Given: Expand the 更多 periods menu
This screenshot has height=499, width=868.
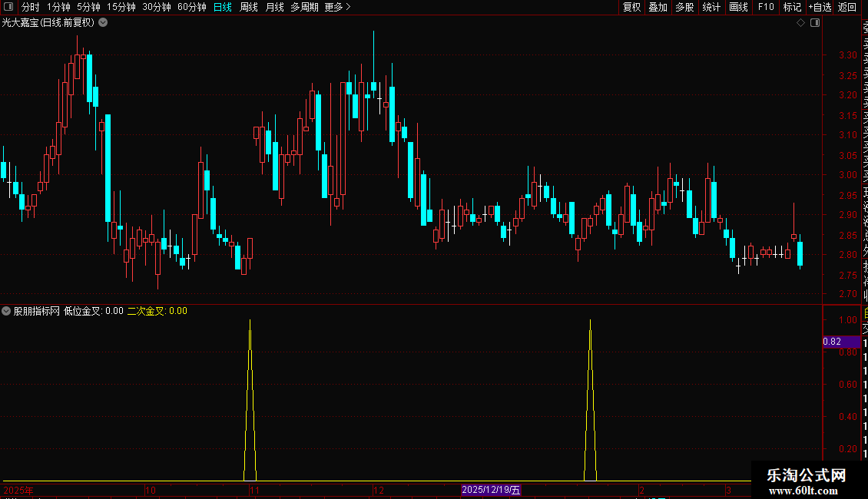Looking at the screenshot, I should 337,7.
